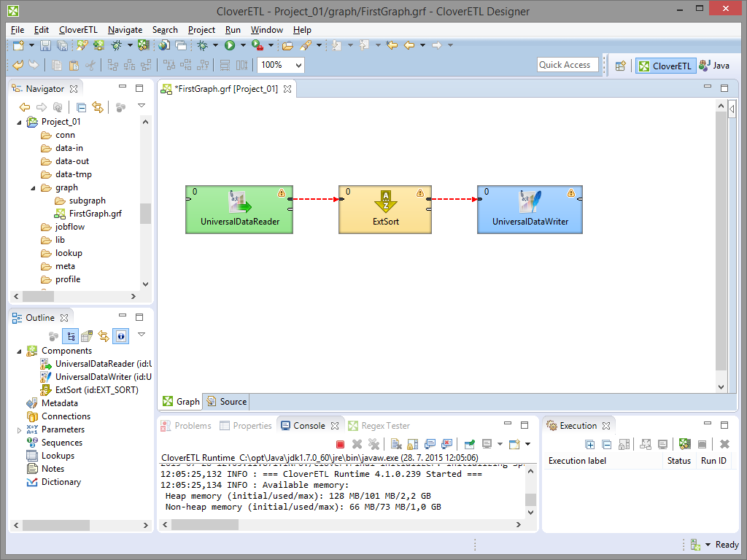This screenshot has width=747, height=560.
Task: Click the green Run graph button in toolbar
Action: click(230, 45)
